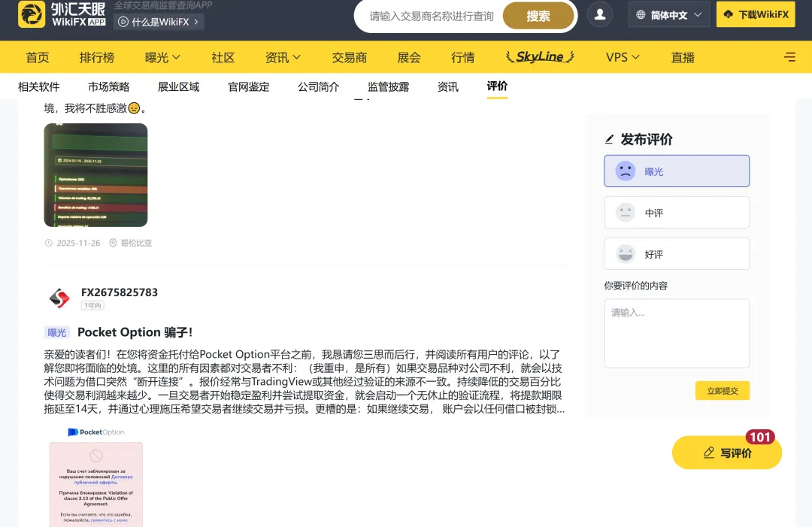This screenshot has height=527, width=812.
Task: Click the 搜索 search button
Action: pyautogui.click(x=538, y=16)
